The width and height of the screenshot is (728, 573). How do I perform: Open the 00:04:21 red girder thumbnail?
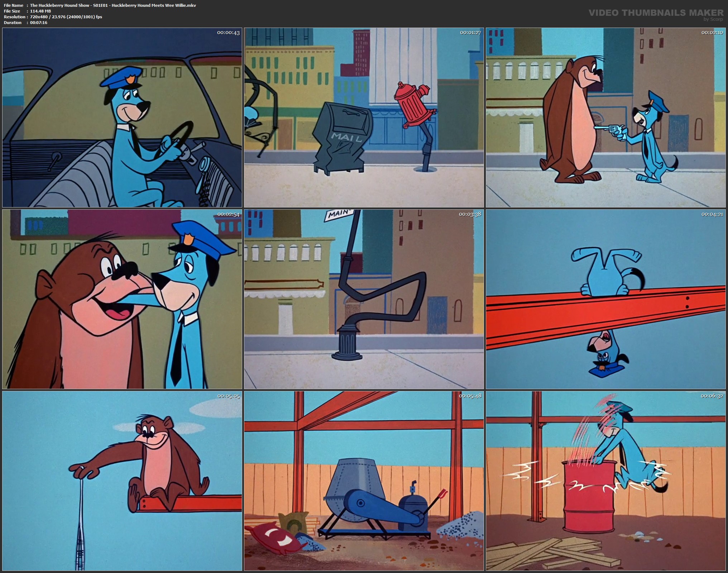(x=605, y=299)
